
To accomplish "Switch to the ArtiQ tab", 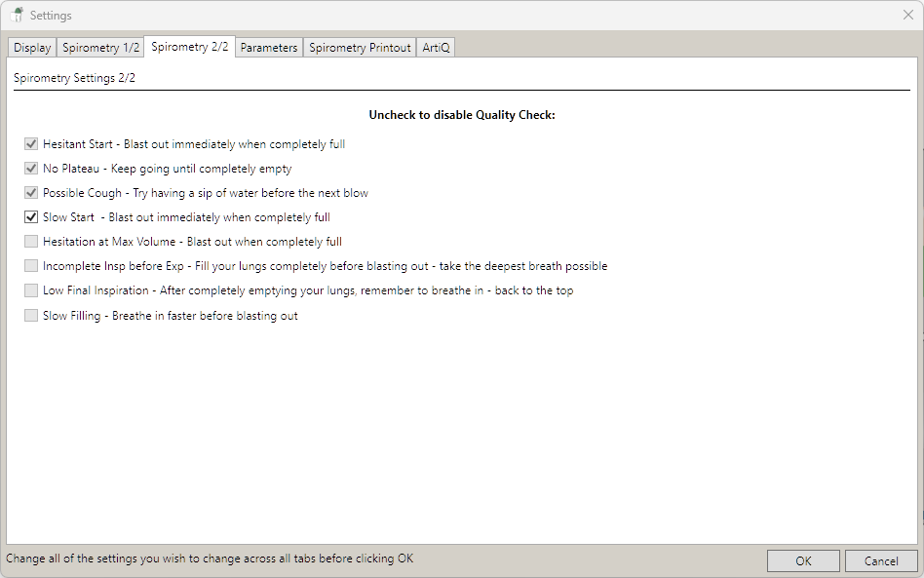I will coord(437,48).
